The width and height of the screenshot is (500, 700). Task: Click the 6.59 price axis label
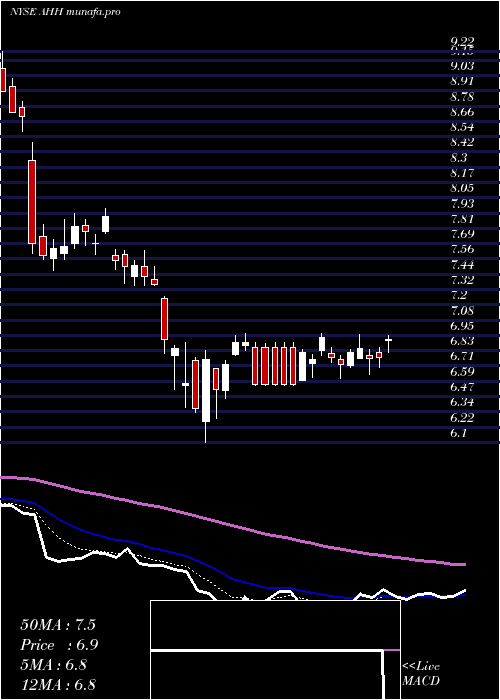pyautogui.click(x=462, y=372)
